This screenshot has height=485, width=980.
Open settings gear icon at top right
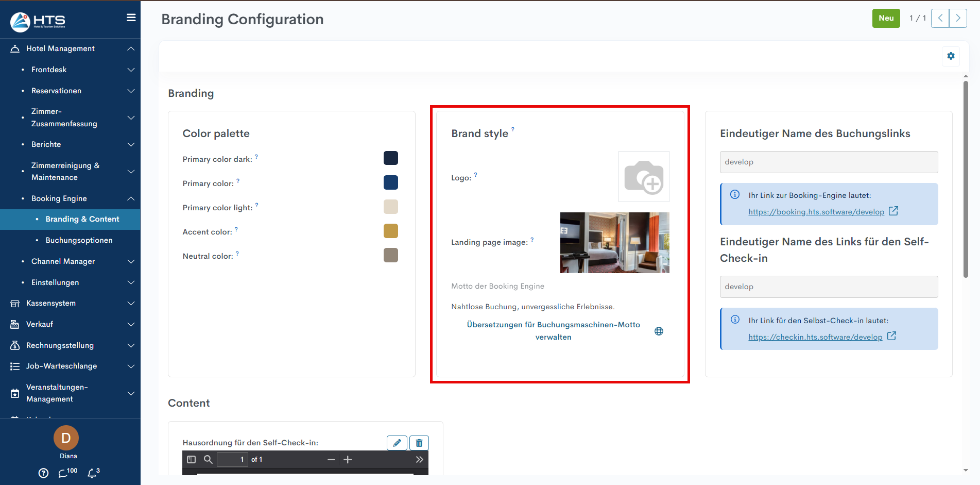coord(951,56)
